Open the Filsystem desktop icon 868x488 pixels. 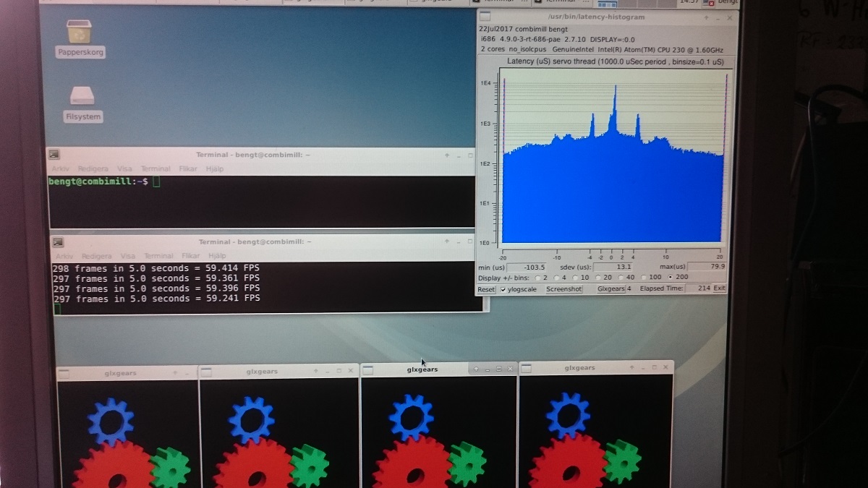coord(82,105)
